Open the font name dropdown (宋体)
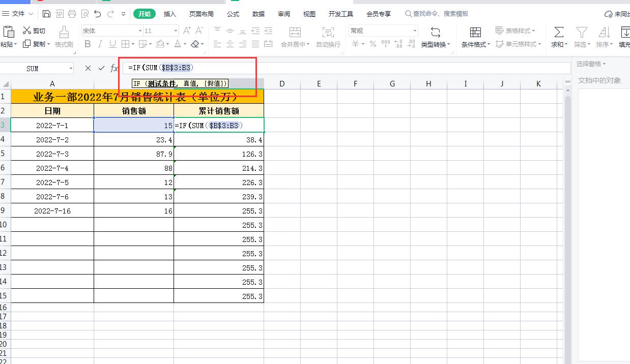 click(x=140, y=31)
